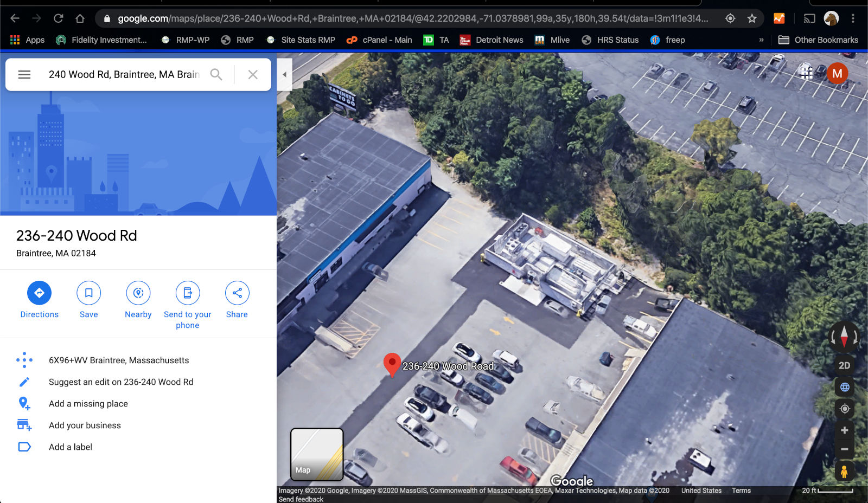868x503 pixels.
Task: Save this place with the Save icon
Action: (88, 293)
